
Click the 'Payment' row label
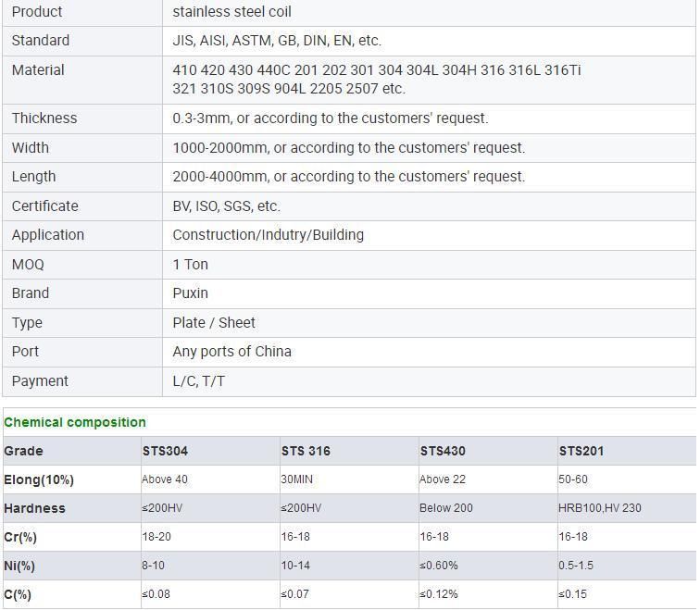click(40, 381)
